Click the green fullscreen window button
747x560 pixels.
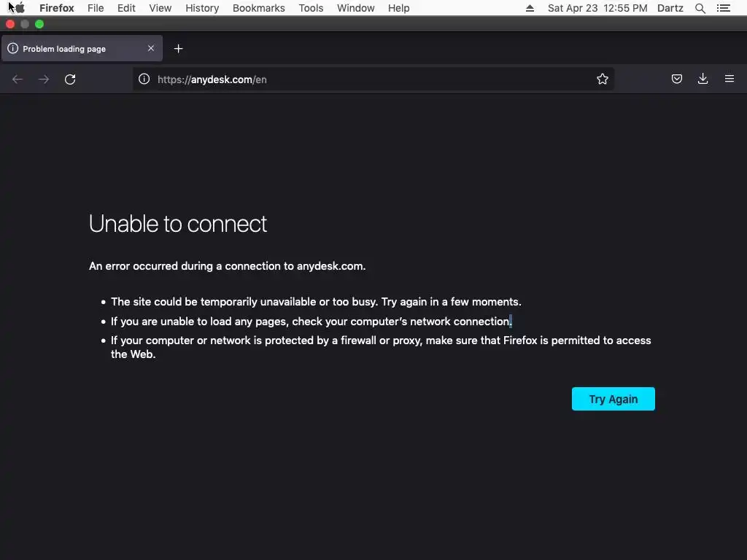(x=39, y=24)
